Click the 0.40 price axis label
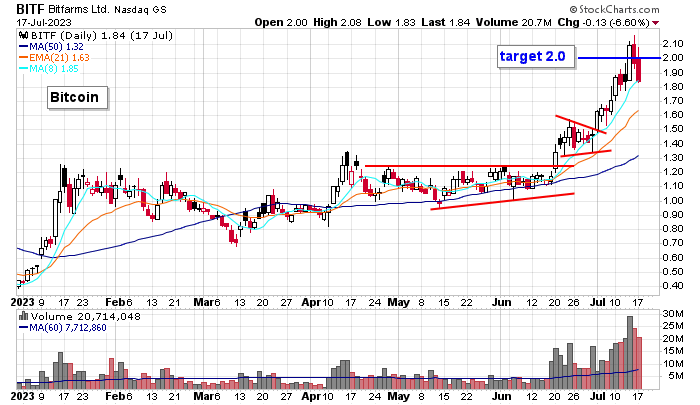Viewport: 700px width, 405px height. click(673, 286)
